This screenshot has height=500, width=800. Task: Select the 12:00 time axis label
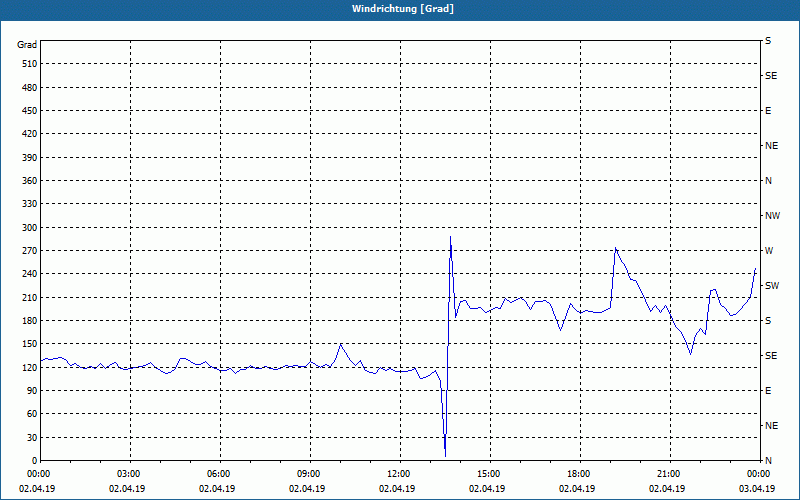tap(397, 474)
